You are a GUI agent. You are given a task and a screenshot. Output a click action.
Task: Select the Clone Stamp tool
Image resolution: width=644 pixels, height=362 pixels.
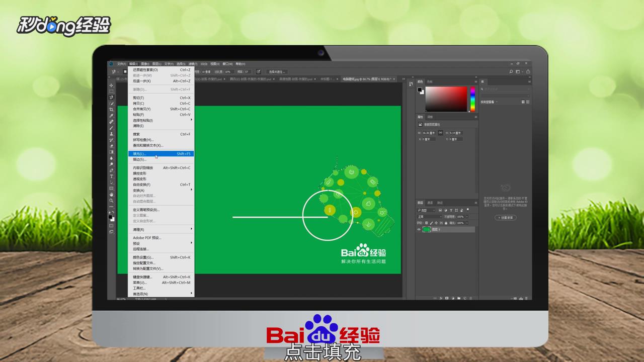pos(112,134)
